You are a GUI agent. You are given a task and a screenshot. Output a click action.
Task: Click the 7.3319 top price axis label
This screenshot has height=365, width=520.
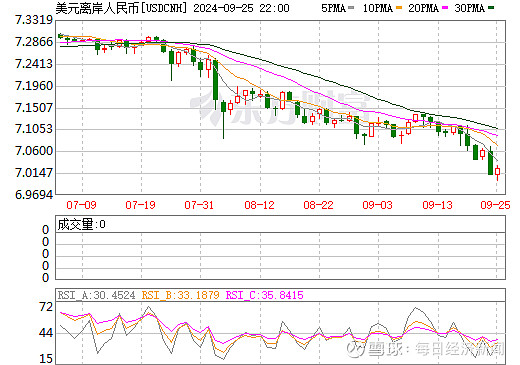[x=34, y=20]
